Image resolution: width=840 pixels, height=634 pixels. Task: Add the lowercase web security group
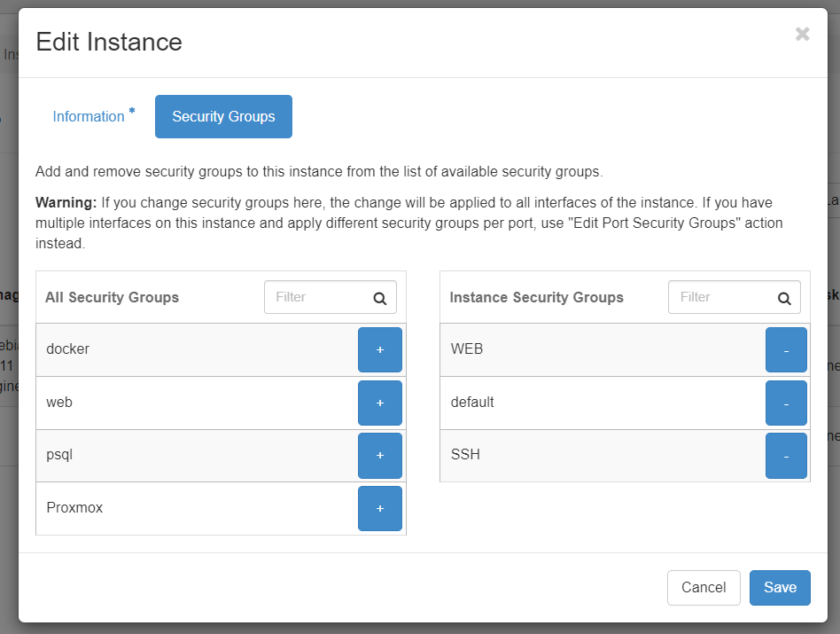(379, 403)
